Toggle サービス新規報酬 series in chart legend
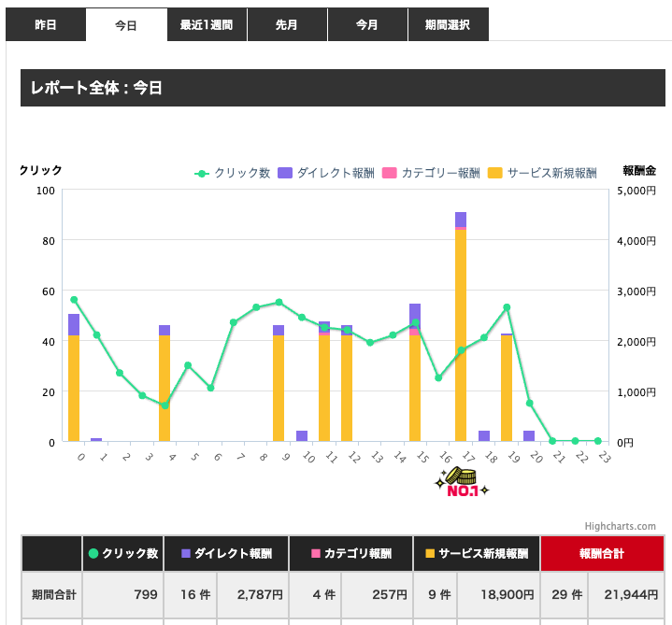 [542, 173]
